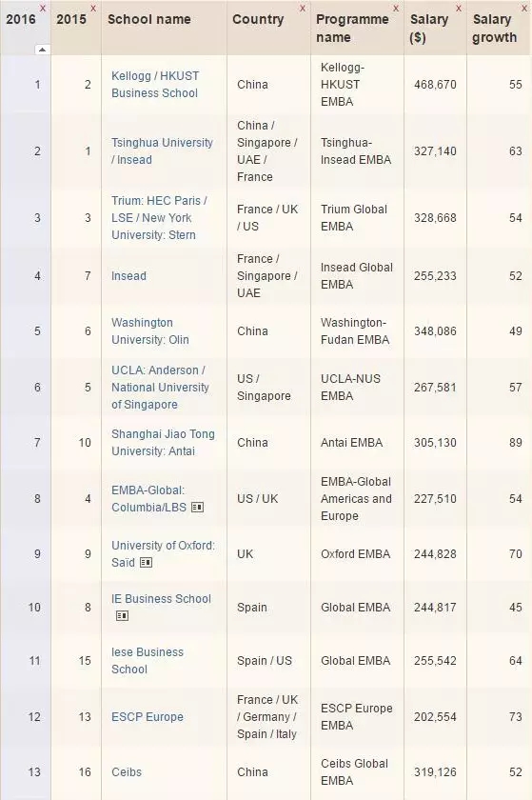Sort table by the Country header

[258, 19]
